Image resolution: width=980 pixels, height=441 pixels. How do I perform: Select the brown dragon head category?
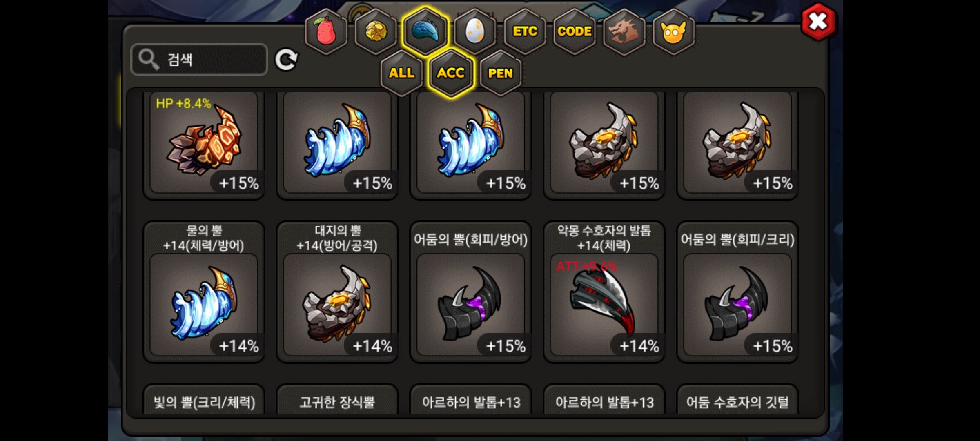pyautogui.click(x=624, y=31)
